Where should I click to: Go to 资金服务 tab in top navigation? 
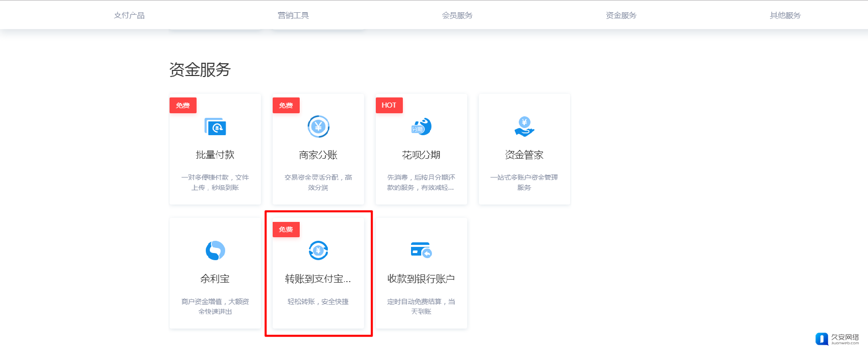point(621,15)
